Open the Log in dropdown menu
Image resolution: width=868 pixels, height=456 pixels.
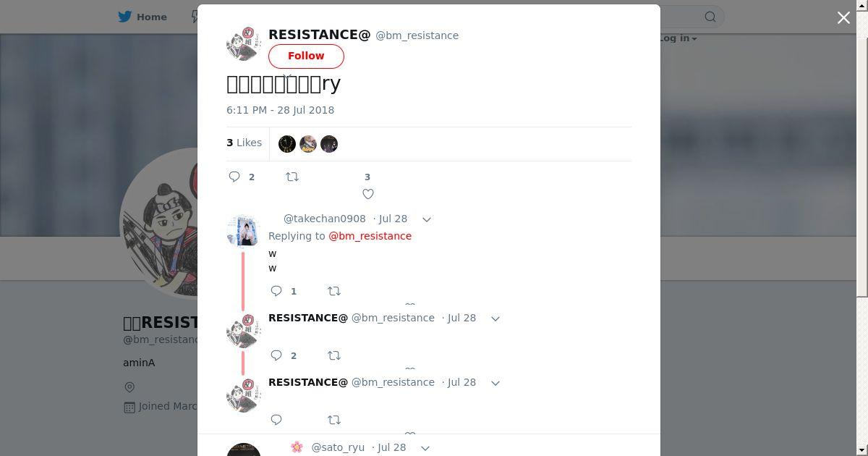click(x=678, y=38)
